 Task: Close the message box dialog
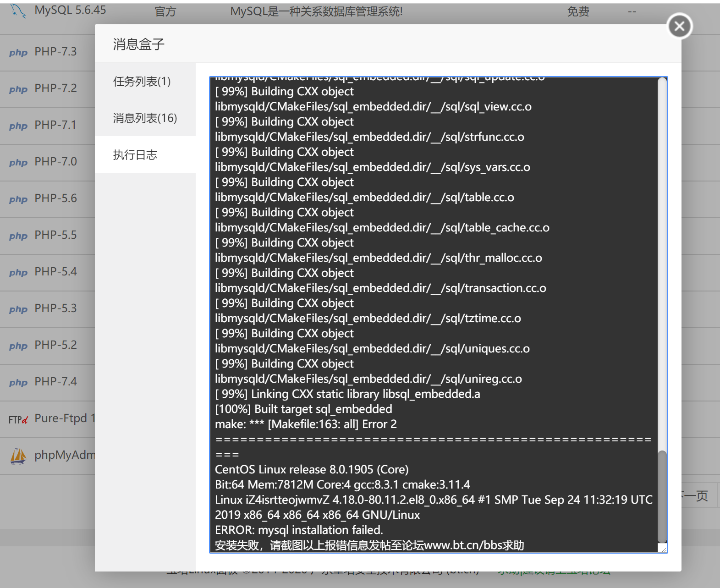tap(680, 26)
